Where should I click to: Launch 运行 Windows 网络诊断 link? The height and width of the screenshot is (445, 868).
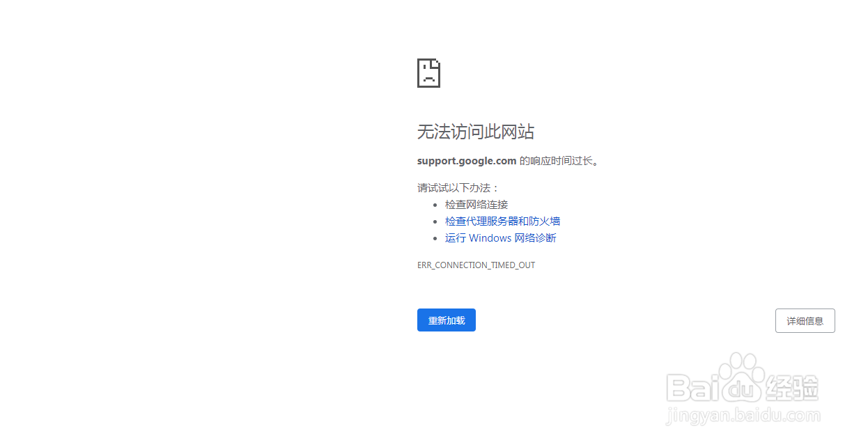(x=500, y=237)
